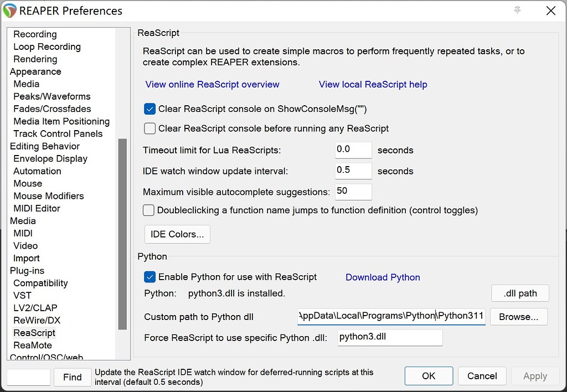Close the REAPER Preferences window
This screenshot has width=567, height=392.
coord(551,11)
